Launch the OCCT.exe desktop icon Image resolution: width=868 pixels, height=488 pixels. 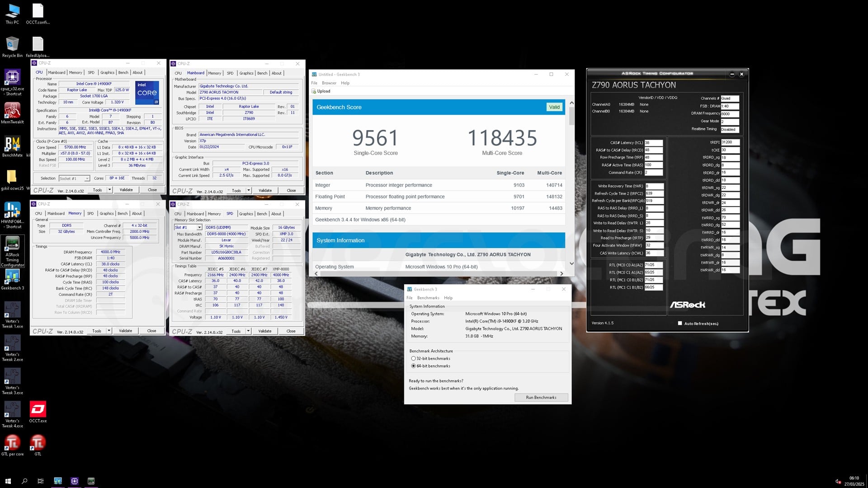[x=38, y=412]
